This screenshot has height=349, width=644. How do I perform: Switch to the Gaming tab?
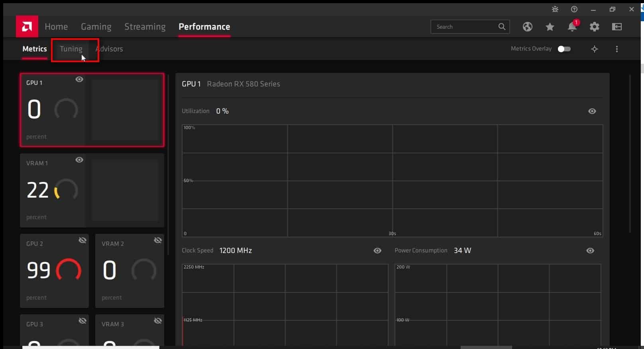(96, 27)
